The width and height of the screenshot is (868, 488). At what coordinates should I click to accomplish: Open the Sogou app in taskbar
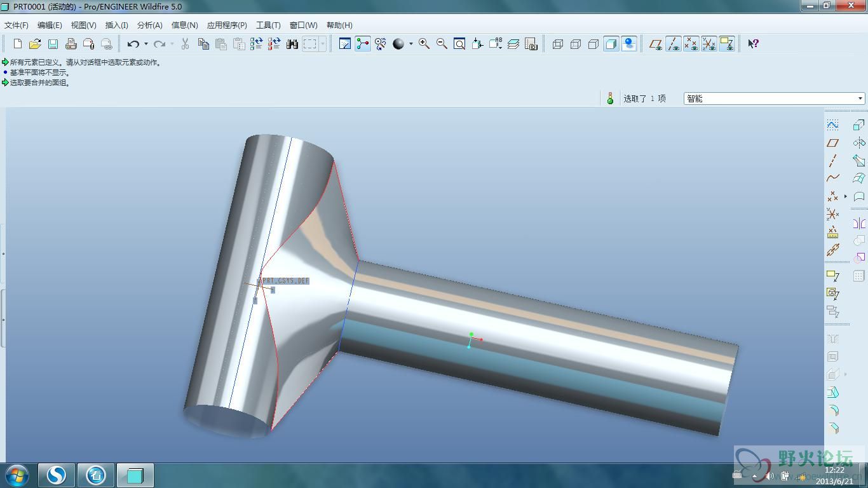57,475
